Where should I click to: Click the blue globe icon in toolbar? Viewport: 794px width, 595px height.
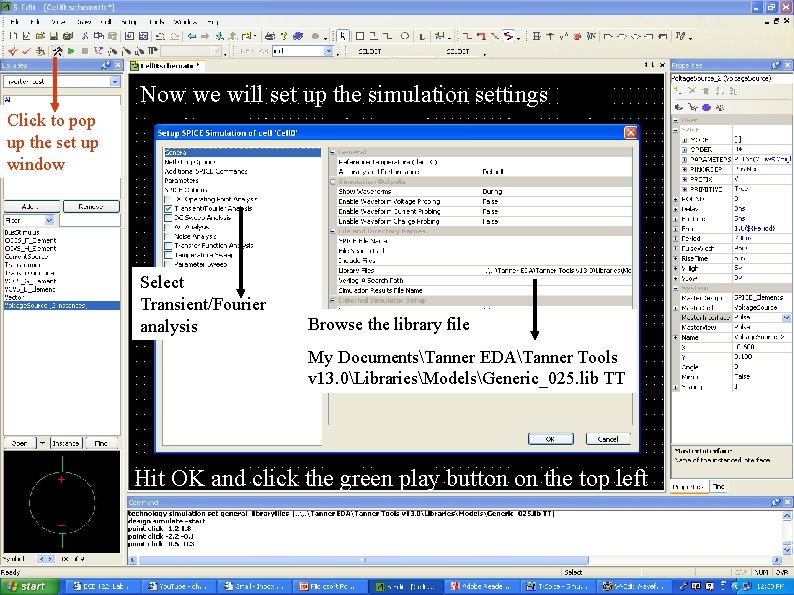click(298, 36)
